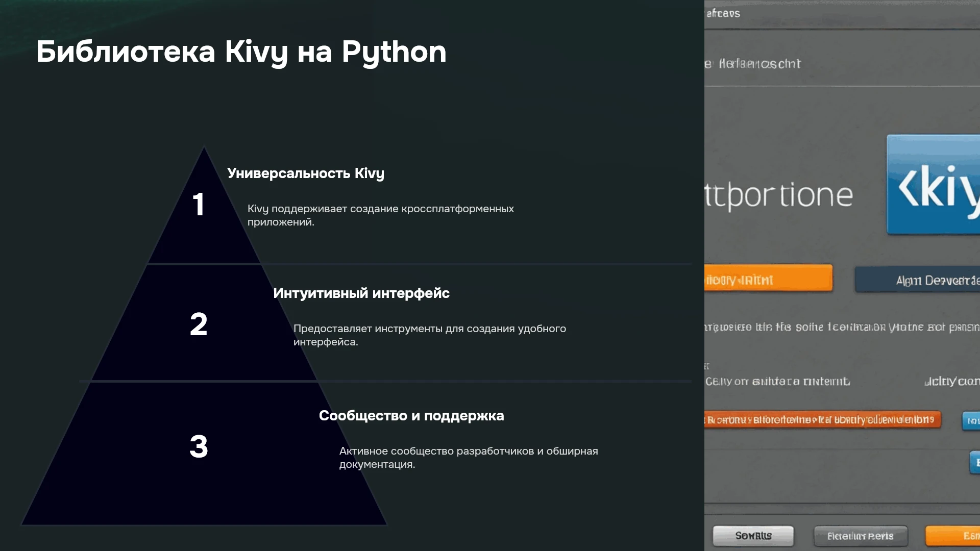Click the heading 'Интуитивный интерфейс'
Viewport: 980px width, 551px height.
tap(361, 293)
